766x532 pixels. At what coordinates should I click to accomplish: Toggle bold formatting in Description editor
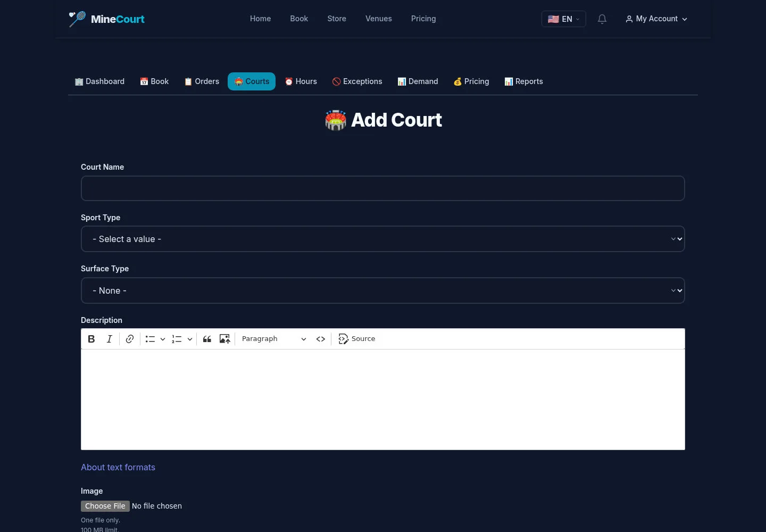coord(91,339)
